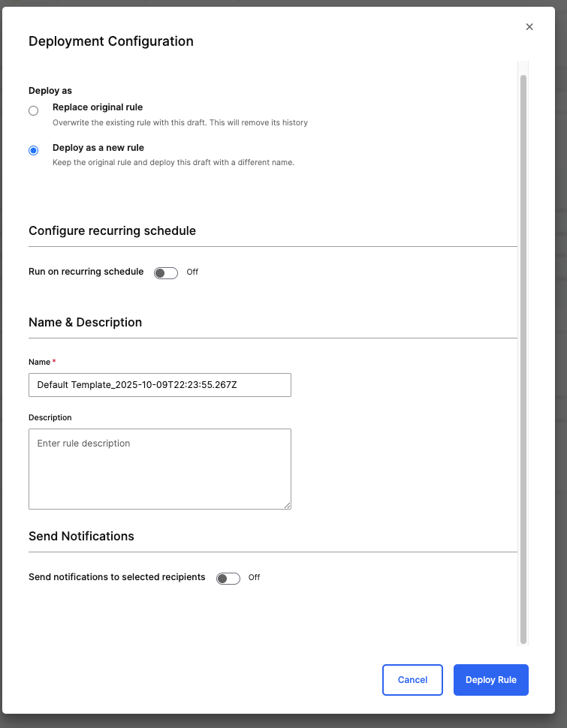The width and height of the screenshot is (567, 728).
Task: Click the Keep the original rule description text
Action: [173, 162]
